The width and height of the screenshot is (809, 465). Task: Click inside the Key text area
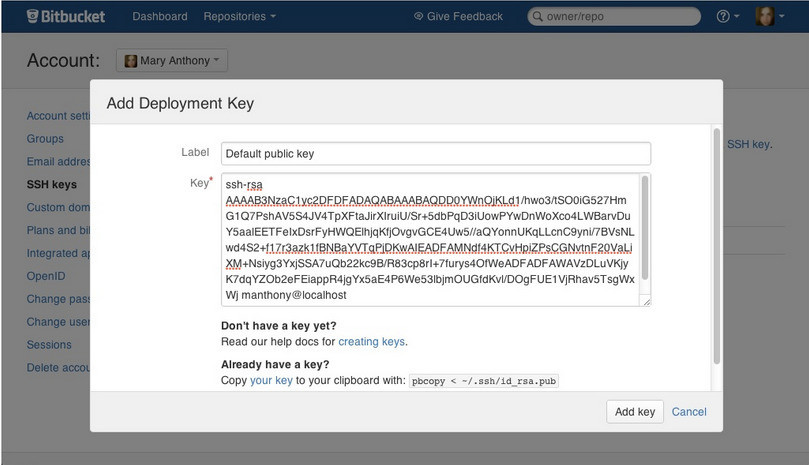pyautogui.click(x=430, y=240)
